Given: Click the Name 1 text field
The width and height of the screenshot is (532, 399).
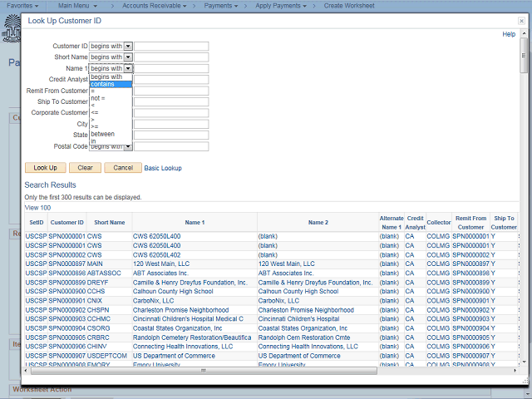Looking at the screenshot, I should pos(171,68).
